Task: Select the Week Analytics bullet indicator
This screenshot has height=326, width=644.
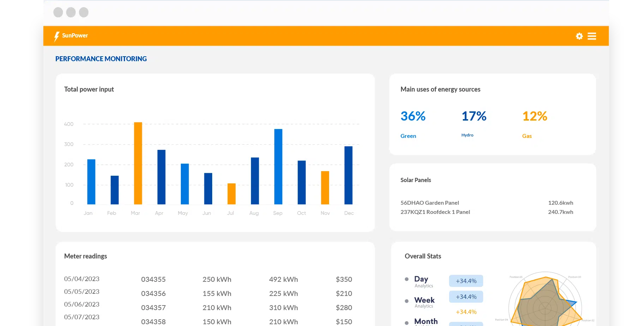Action: (406, 301)
